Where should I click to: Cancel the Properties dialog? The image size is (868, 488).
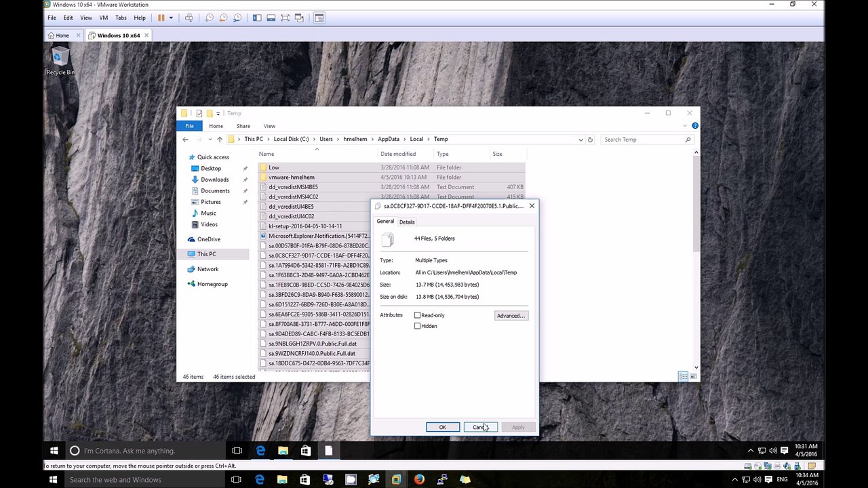coord(480,428)
